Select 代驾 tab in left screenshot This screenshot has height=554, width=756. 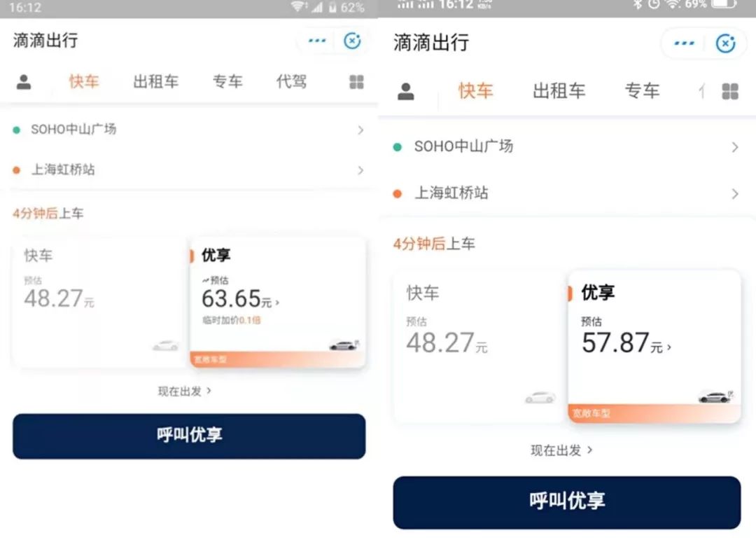(x=291, y=81)
